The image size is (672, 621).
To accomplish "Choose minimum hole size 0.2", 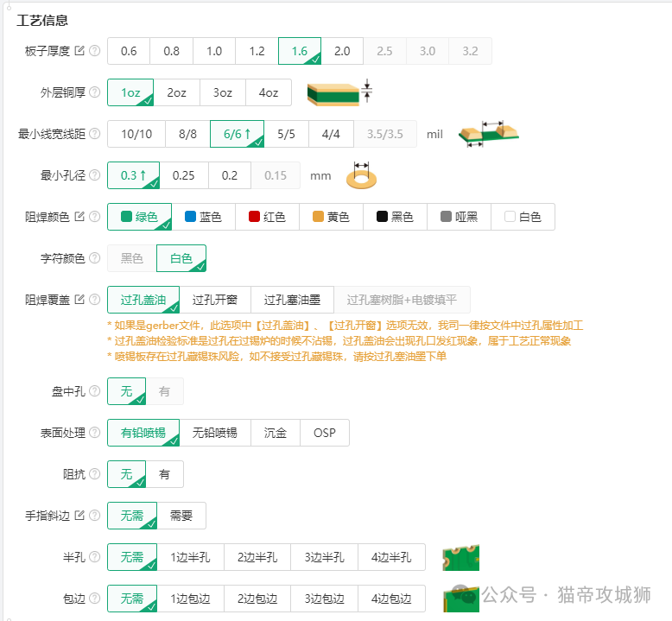I will pos(229,175).
